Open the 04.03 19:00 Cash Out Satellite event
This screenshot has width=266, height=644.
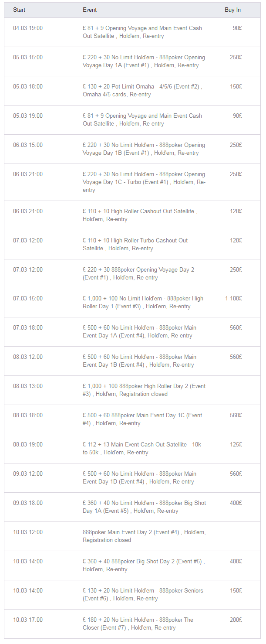142,32
